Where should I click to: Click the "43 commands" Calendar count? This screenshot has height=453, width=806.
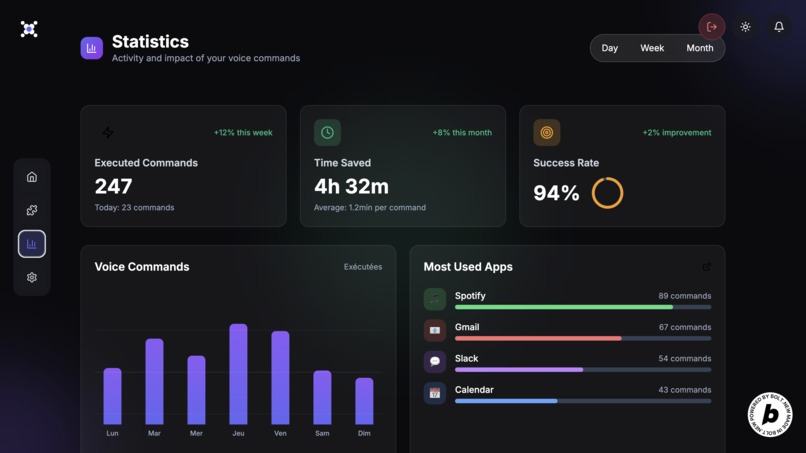685,390
